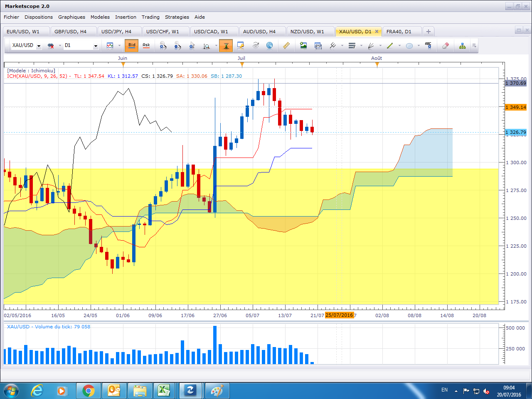The image size is (532, 399).
Task: Switch to the EUR/USD, W1 tab
Action: point(26,32)
